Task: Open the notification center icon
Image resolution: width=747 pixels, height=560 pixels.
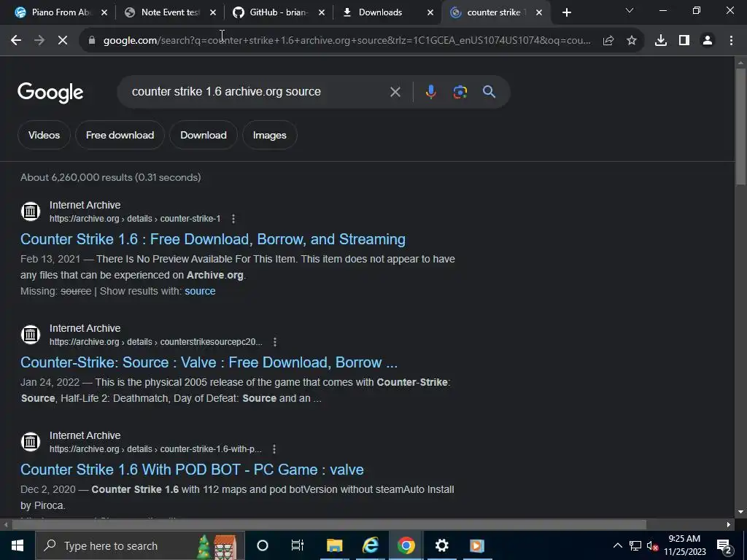Action: 724,545
